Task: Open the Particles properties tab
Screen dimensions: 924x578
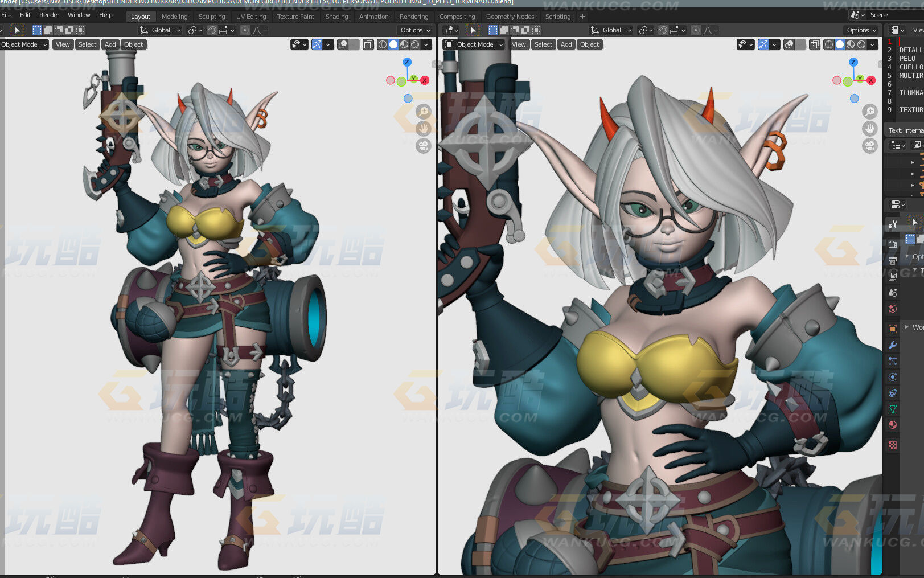Action: point(892,361)
